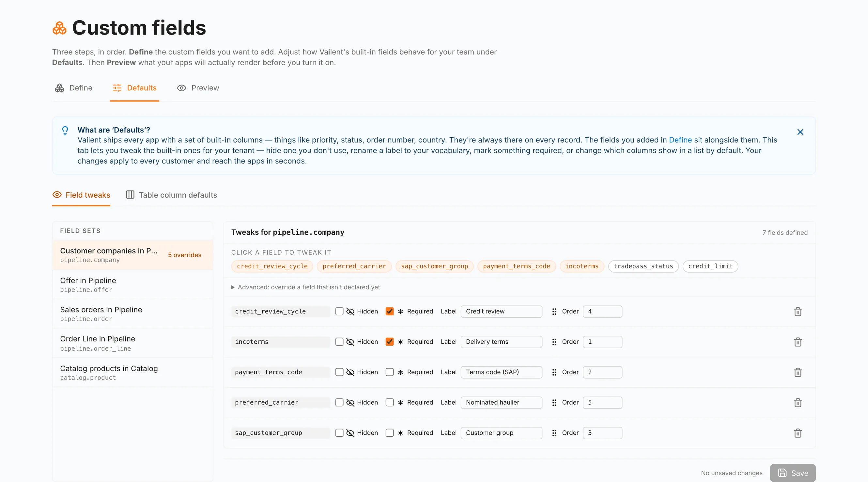Click the sap_customer_group orange chip
Image resolution: width=868 pixels, height=482 pixels.
point(434,266)
